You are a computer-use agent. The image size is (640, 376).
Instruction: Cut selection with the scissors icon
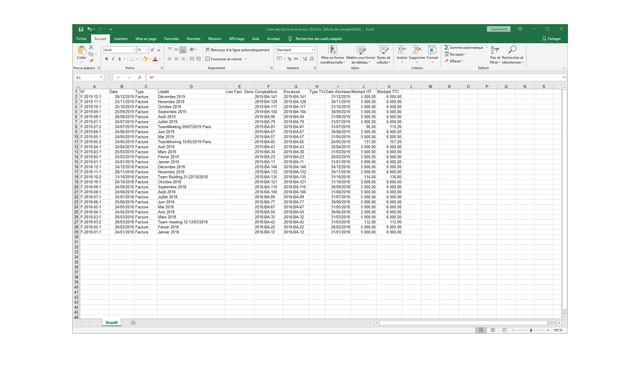click(x=91, y=48)
